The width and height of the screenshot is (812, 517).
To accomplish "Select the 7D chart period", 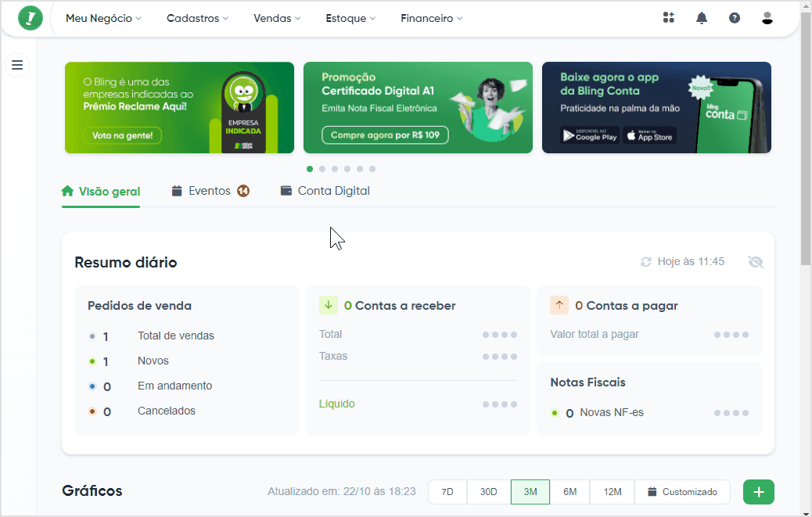I will (447, 492).
